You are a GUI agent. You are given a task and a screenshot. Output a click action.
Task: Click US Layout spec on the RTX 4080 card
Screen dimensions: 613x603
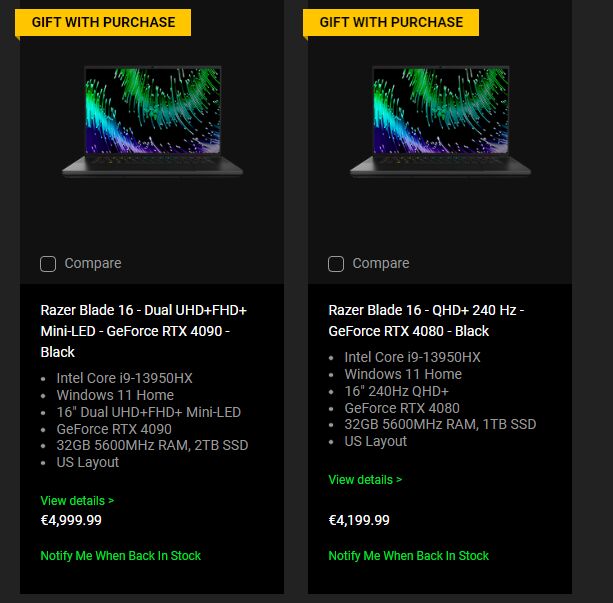point(375,441)
